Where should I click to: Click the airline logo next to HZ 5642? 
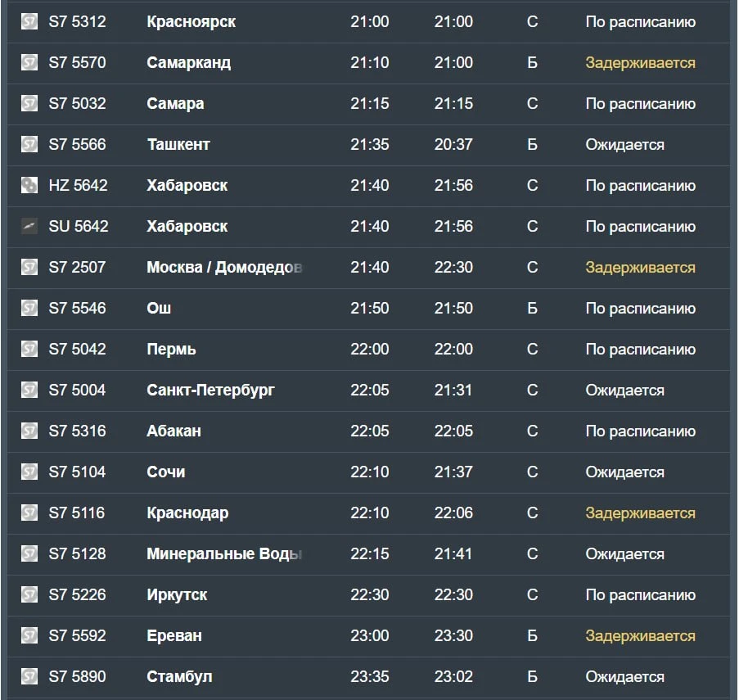(x=29, y=185)
